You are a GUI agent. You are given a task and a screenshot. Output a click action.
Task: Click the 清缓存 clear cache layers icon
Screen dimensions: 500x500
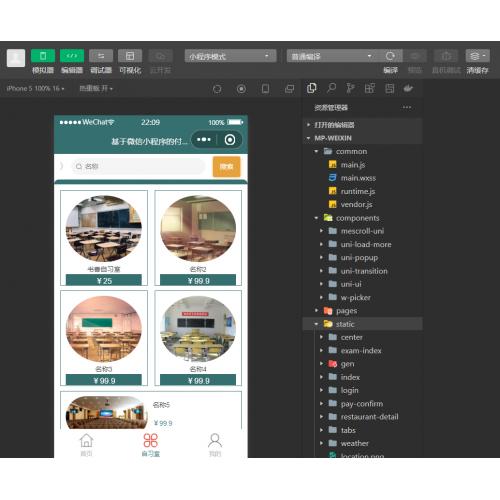coord(477,56)
